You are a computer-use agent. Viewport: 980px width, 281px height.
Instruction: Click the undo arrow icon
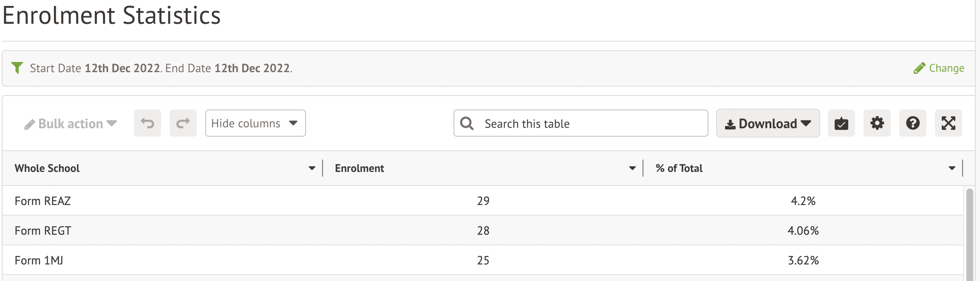(x=147, y=124)
